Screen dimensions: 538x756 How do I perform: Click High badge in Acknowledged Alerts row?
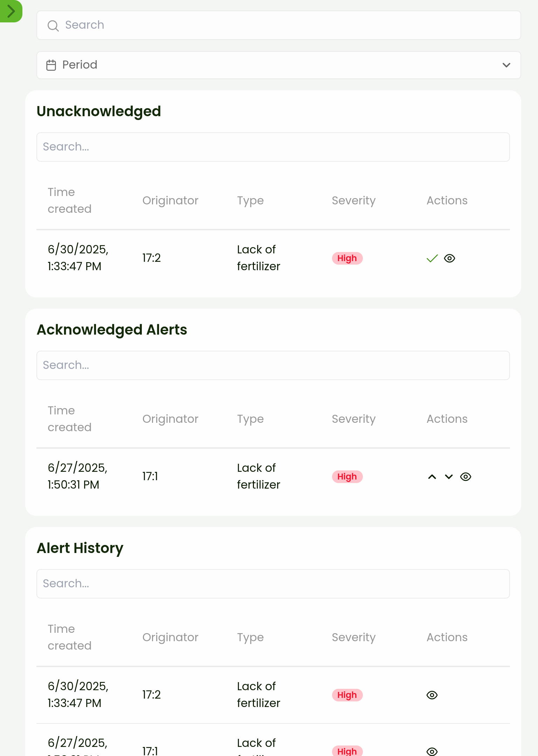pos(347,477)
